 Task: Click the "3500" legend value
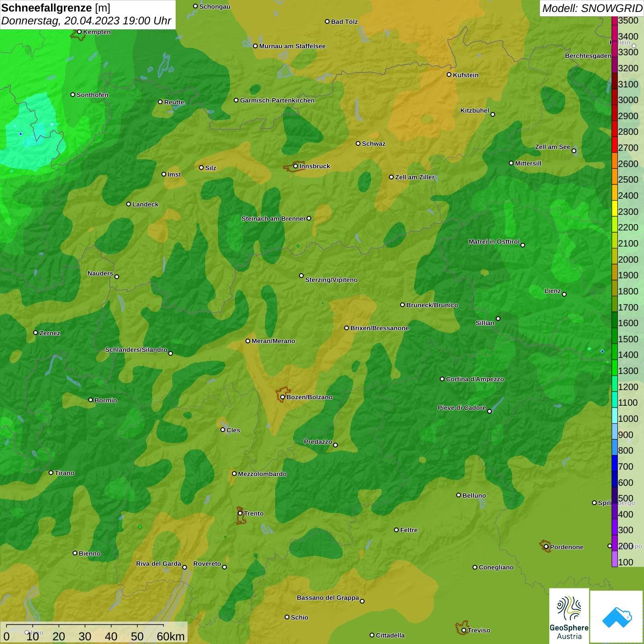(628, 20)
